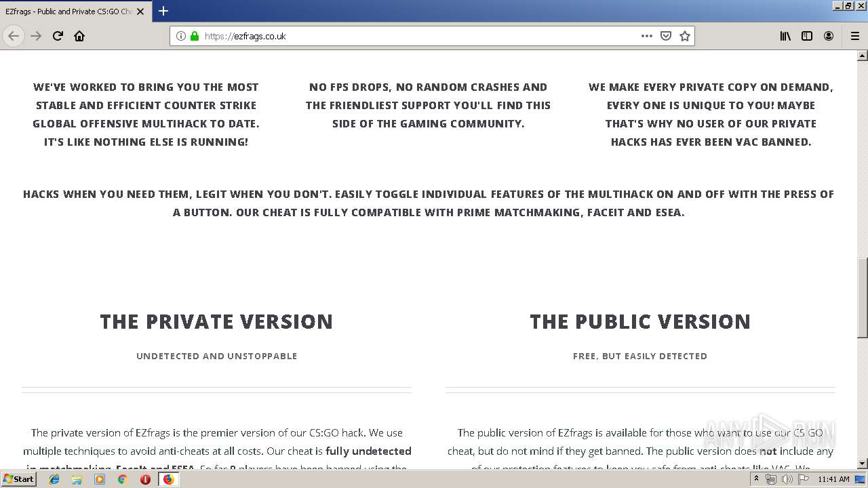This screenshot has width=868, height=488.
Task: Click 'FREE, BUT EASILY DETECTED' subtitle
Action: point(640,356)
